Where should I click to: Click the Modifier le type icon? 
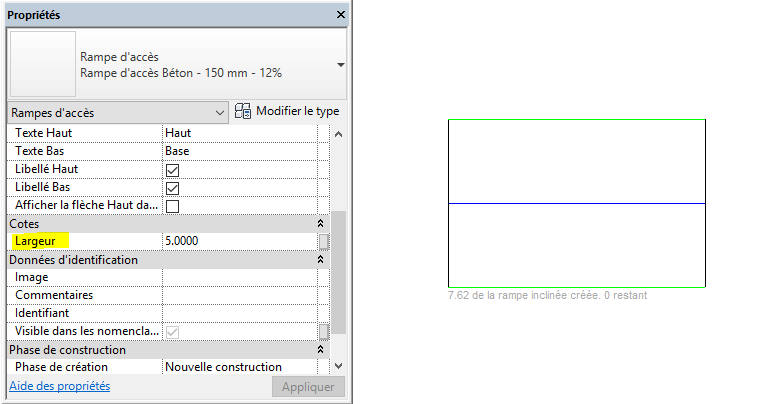pyautogui.click(x=242, y=111)
